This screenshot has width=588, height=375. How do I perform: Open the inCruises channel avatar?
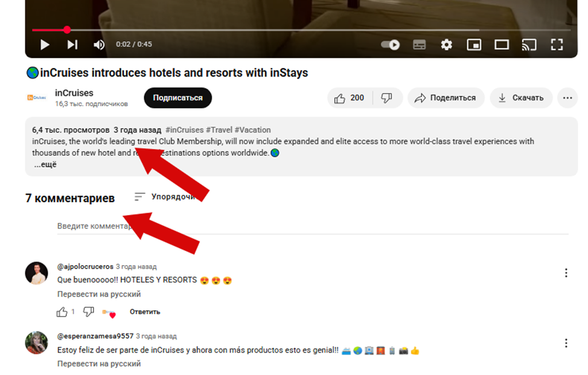coord(36,97)
